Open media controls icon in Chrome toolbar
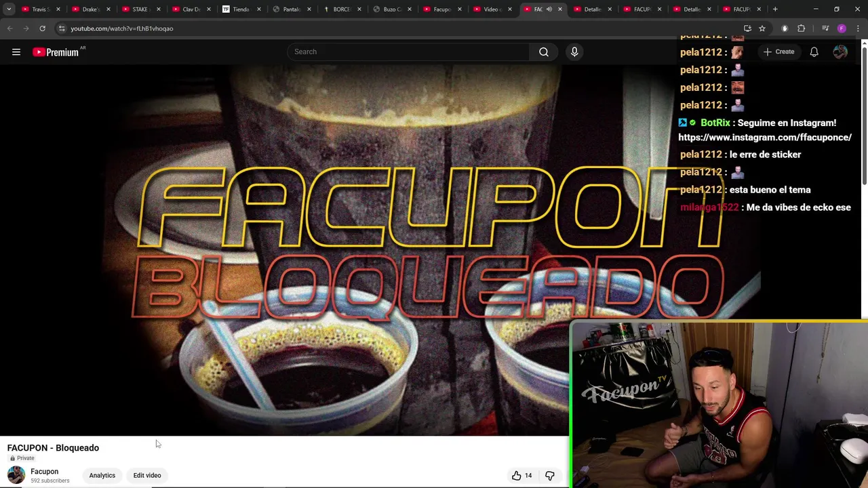Screen dimensions: 868x488 [x=825, y=28]
